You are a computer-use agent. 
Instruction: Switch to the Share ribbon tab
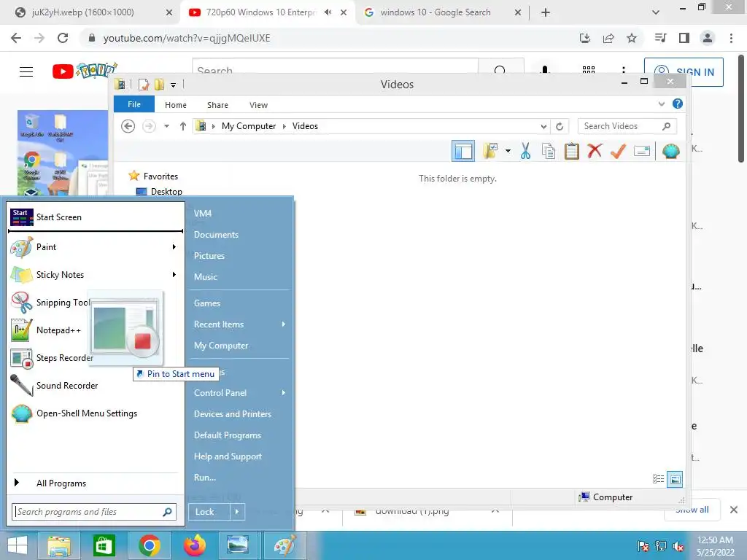click(x=217, y=105)
